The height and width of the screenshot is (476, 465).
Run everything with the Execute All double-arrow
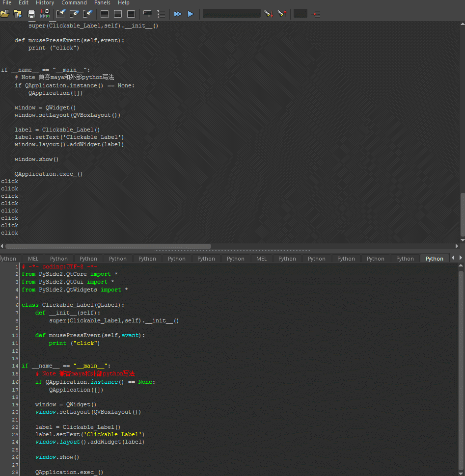coord(178,14)
